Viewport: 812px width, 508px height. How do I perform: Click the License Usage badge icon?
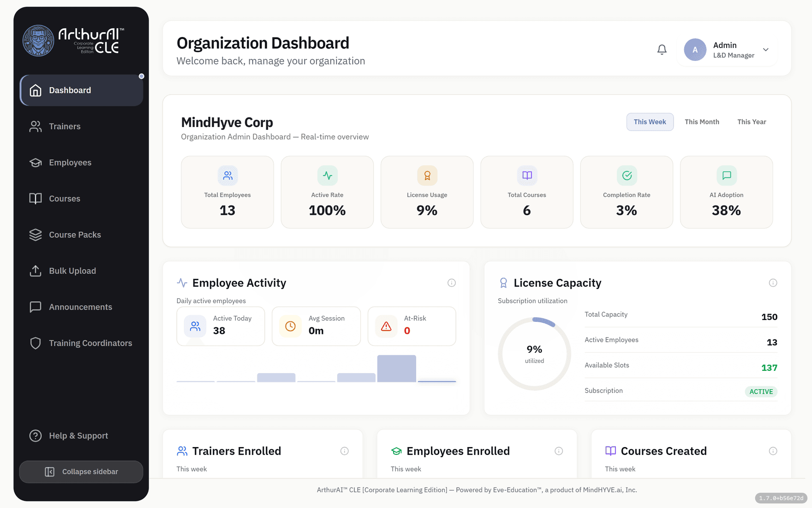(x=427, y=175)
